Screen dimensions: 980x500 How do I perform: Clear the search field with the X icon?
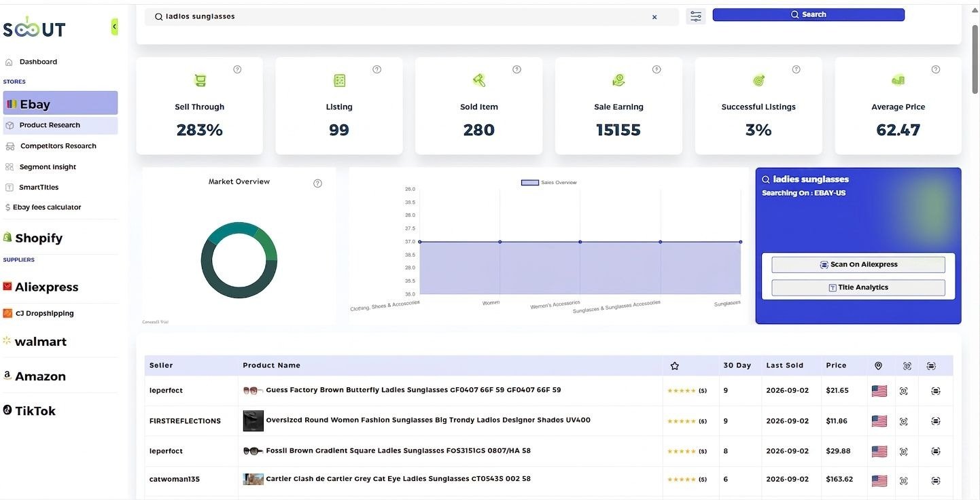pyautogui.click(x=654, y=17)
